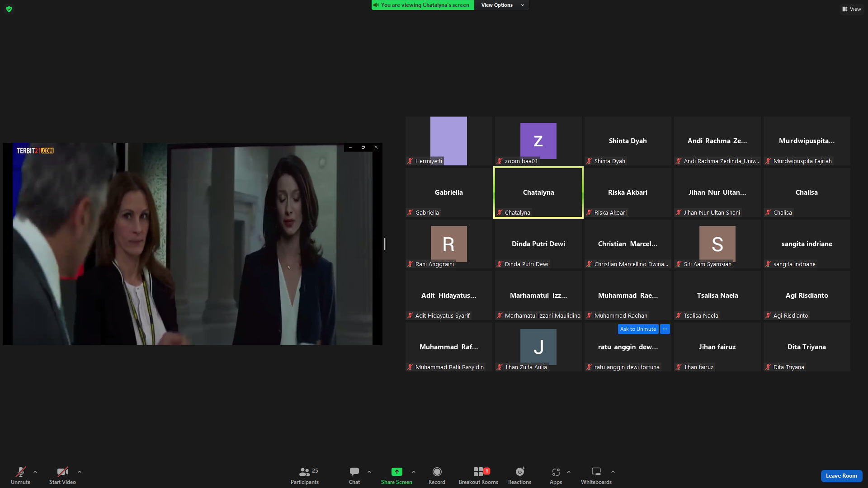Viewport: 868px width, 488px height.
Task: Select the Tsalisa Naela tile name
Action: pyautogui.click(x=717, y=296)
